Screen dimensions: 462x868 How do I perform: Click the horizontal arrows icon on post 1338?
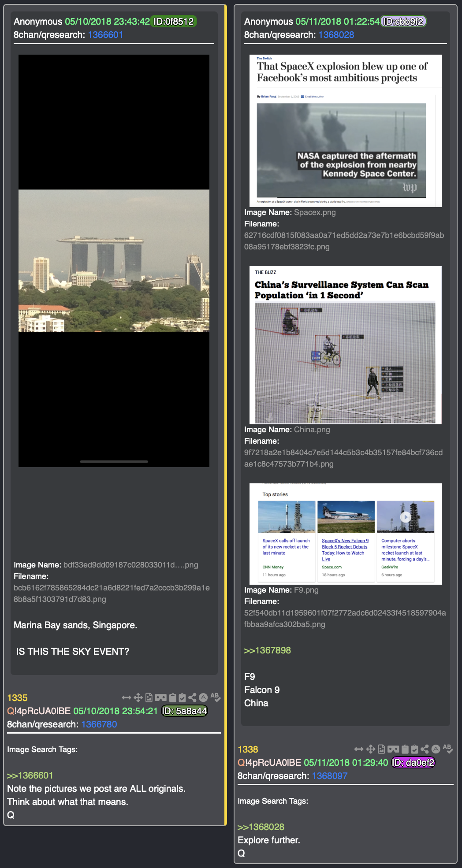tap(359, 749)
